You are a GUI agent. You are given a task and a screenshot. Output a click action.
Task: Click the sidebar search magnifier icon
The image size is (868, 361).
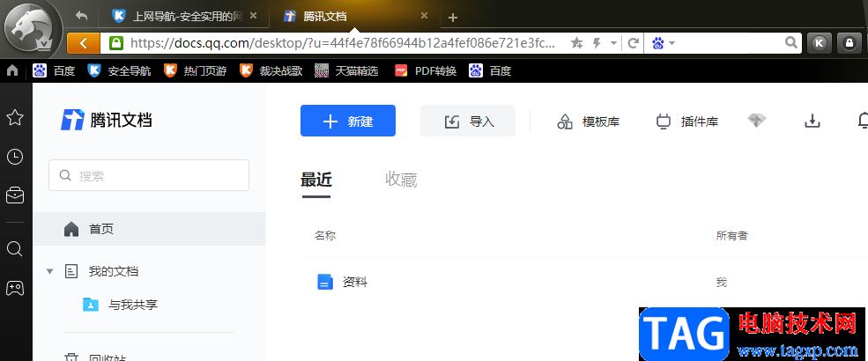pyautogui.click(x=14, y=249)
